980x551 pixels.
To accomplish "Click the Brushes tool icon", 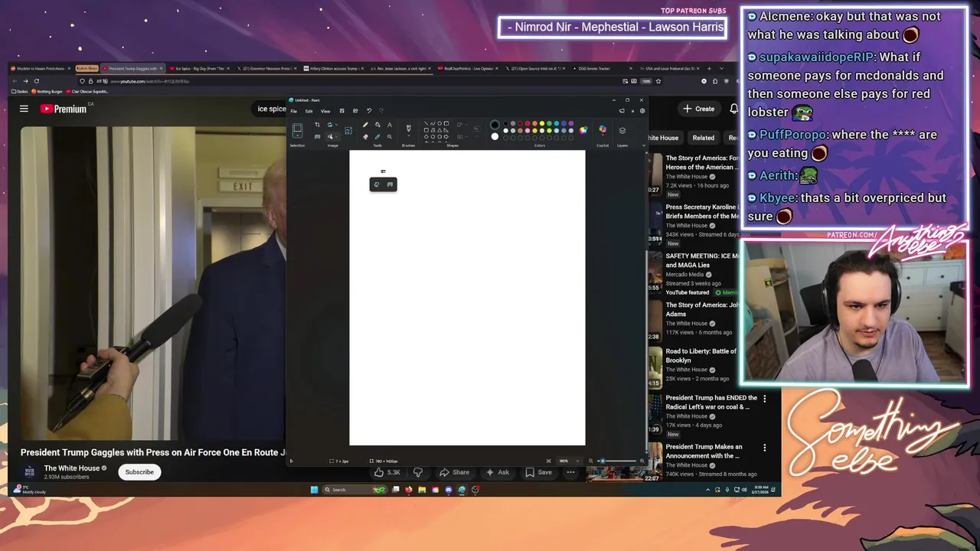I will point(408,127).
